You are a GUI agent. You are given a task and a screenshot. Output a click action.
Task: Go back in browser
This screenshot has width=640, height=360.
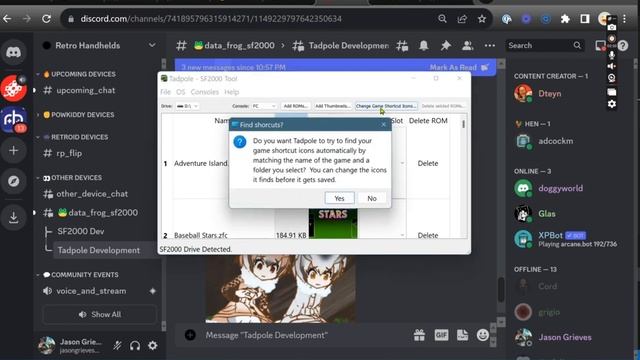pyautogui.click(x=7, y=19)
